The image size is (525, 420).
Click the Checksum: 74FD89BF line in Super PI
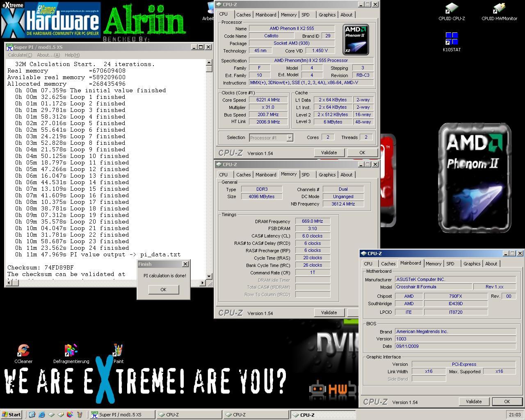pyautogui.click(x=41, y=267)
